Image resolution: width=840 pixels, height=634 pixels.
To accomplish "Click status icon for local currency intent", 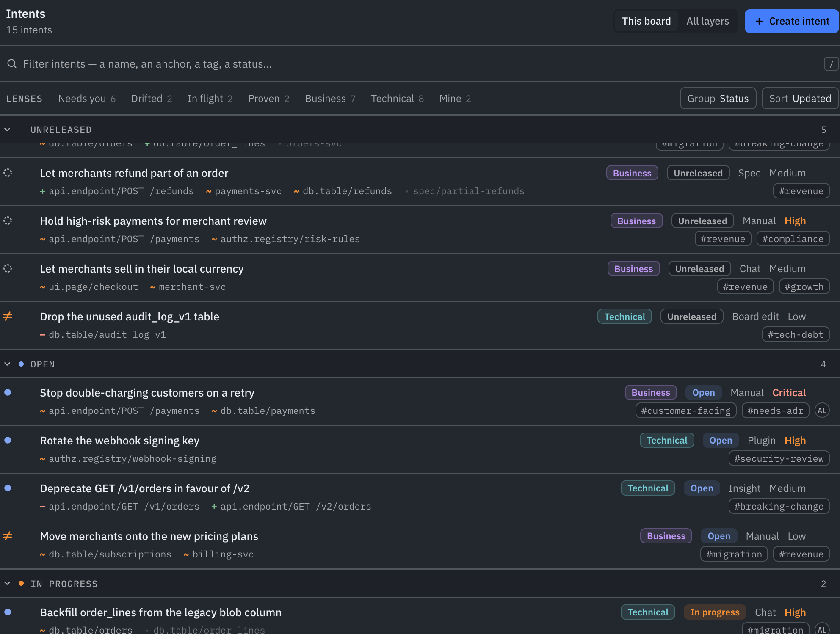I will coord(8,268).
